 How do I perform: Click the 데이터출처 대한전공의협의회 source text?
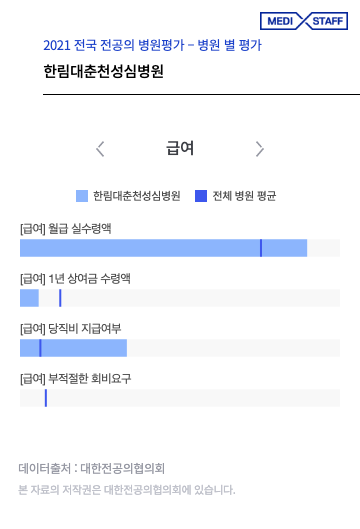91,468
